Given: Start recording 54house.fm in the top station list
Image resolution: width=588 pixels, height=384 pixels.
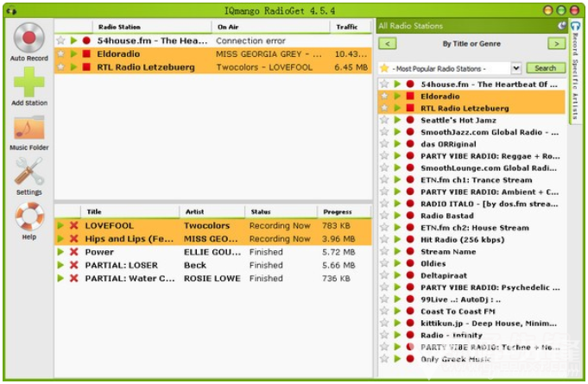Looking at the screenshot, I should (x=86, y=40).
